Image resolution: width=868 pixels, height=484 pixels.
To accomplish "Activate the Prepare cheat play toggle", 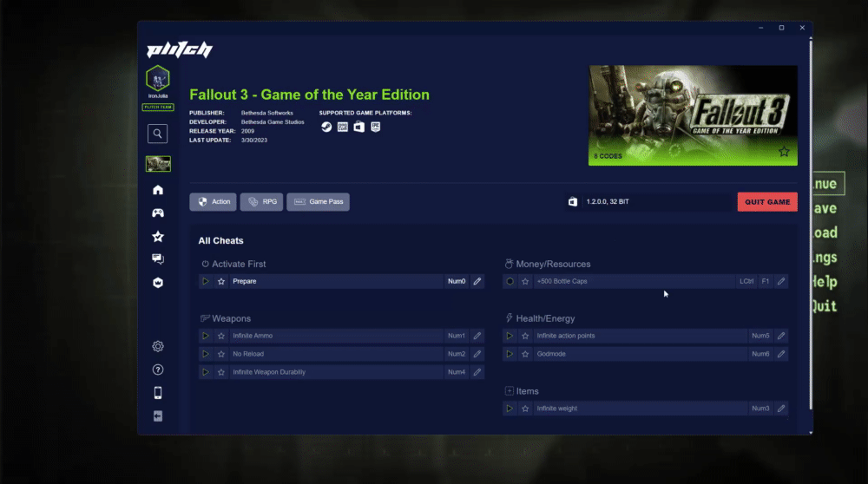I will [206, 281].
